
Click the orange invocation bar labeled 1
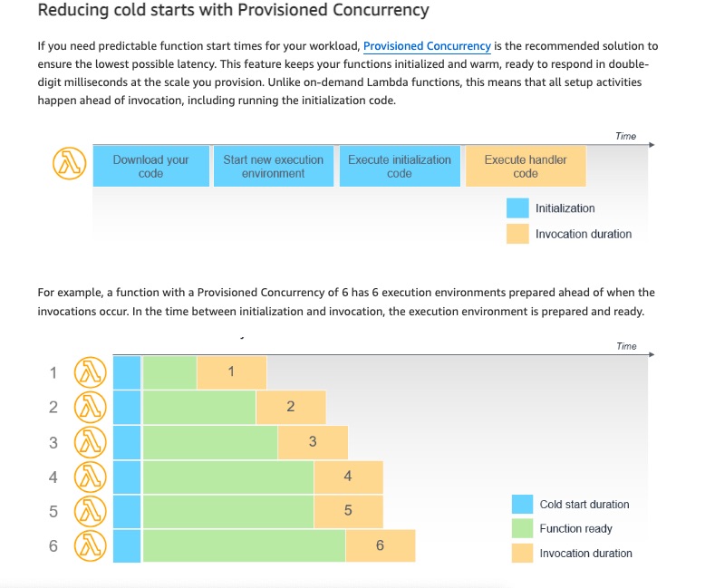pyautogui.click(x=232, y=372)
